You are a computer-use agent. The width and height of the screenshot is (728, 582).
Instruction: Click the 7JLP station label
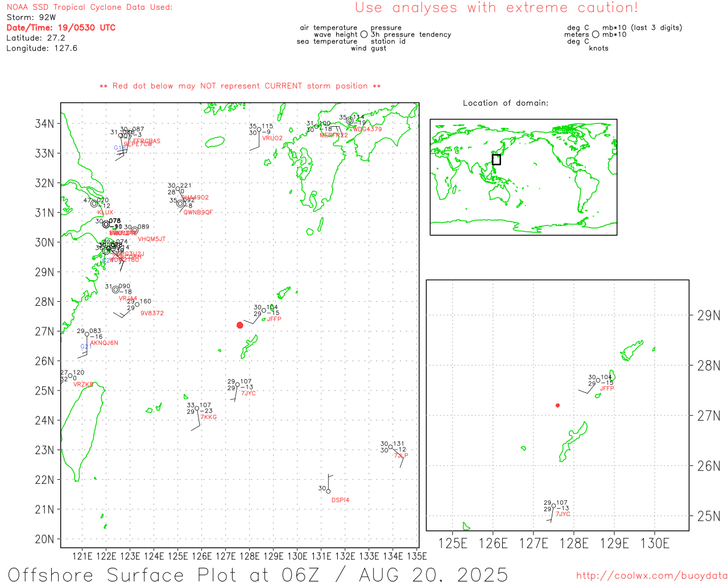tap(401, 455)
